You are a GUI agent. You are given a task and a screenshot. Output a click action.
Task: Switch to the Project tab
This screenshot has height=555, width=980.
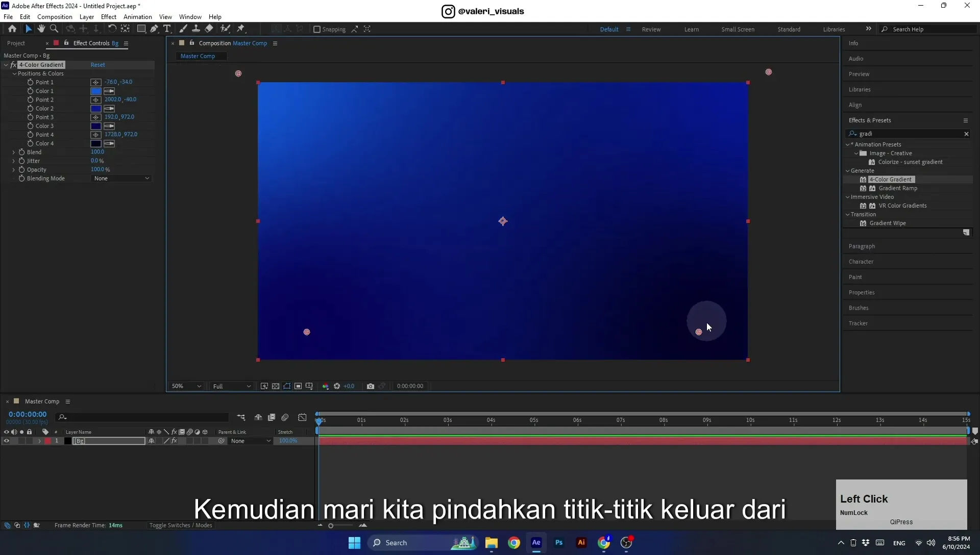point(16,43)
